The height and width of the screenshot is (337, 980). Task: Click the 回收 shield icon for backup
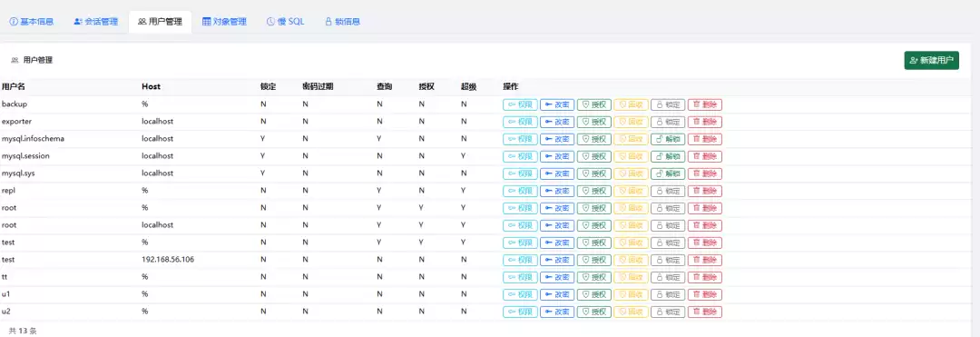pos(631,104)
